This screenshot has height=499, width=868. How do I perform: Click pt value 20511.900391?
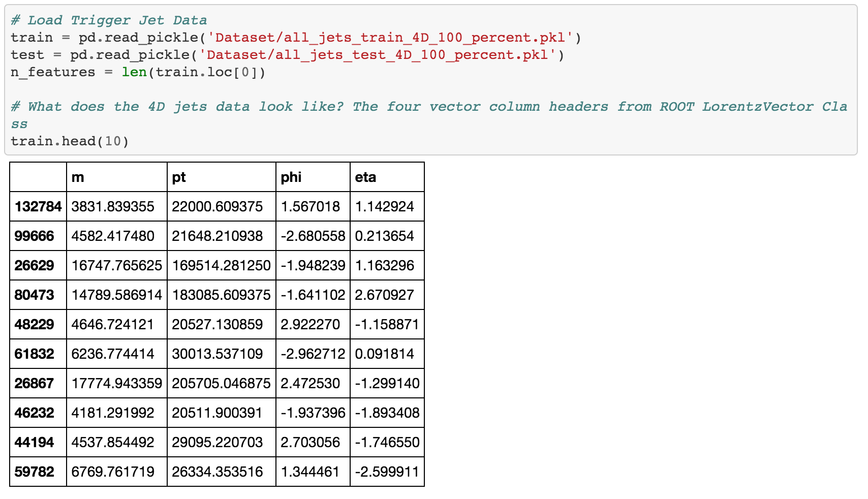[x=218, y=413]
